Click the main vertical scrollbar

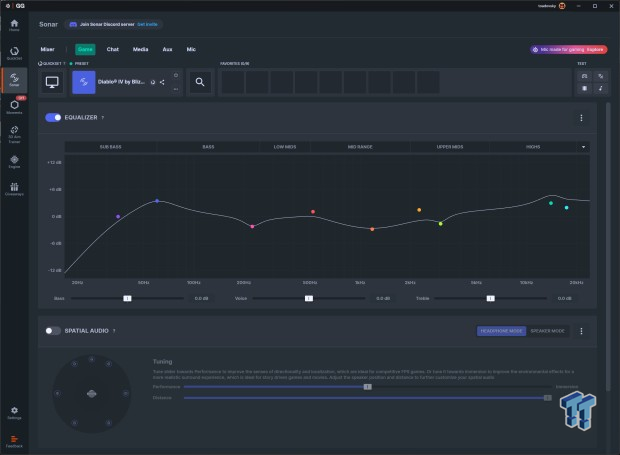608,247
